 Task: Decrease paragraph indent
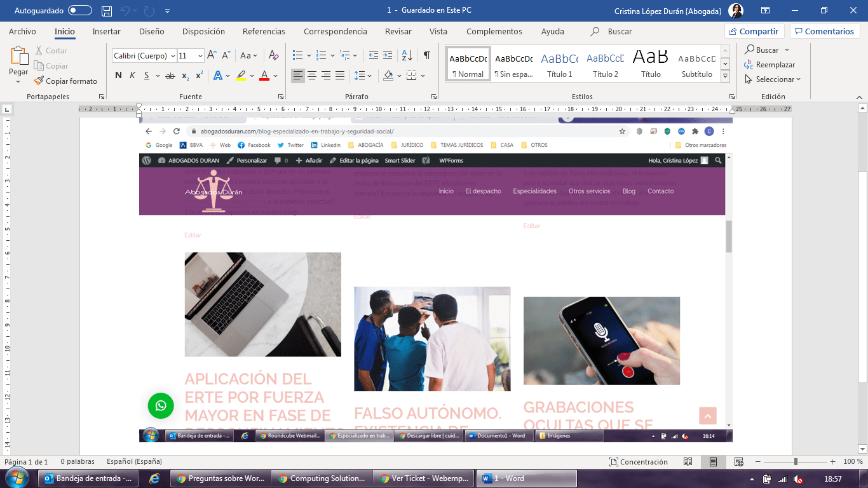click(373, 55)
